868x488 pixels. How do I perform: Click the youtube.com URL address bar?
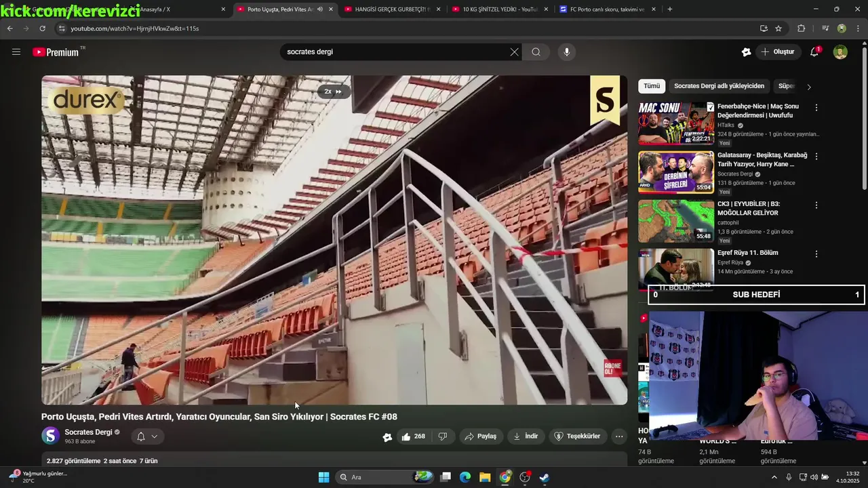(407, 28)
